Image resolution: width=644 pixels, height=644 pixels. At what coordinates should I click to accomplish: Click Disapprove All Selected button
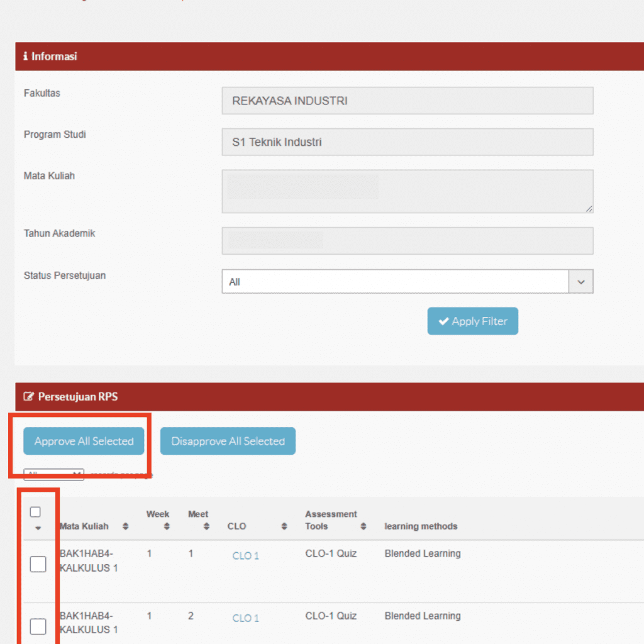228,441
